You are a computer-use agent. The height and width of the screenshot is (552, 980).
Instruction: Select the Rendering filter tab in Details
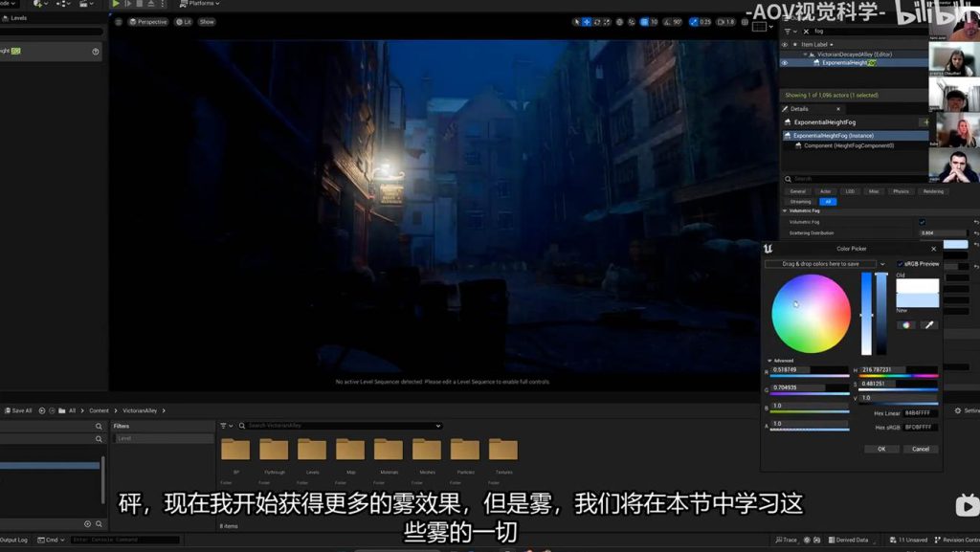(932, 191)
